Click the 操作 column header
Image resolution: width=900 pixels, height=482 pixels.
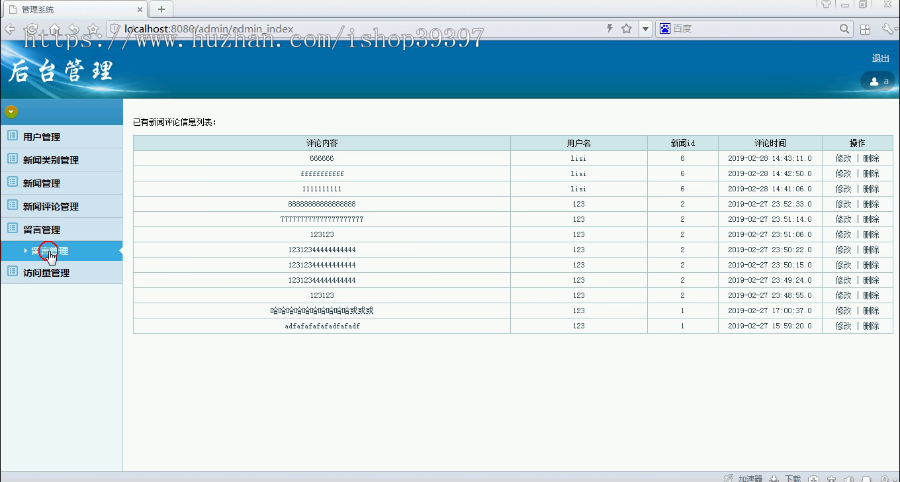tap(858, 143)
